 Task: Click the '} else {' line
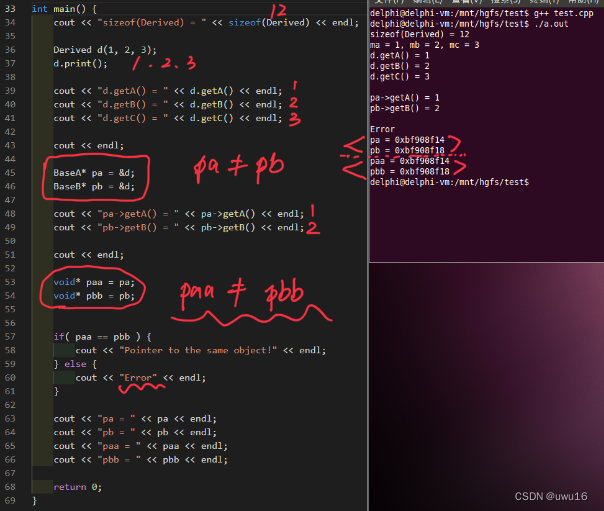(x=75, y=364)
